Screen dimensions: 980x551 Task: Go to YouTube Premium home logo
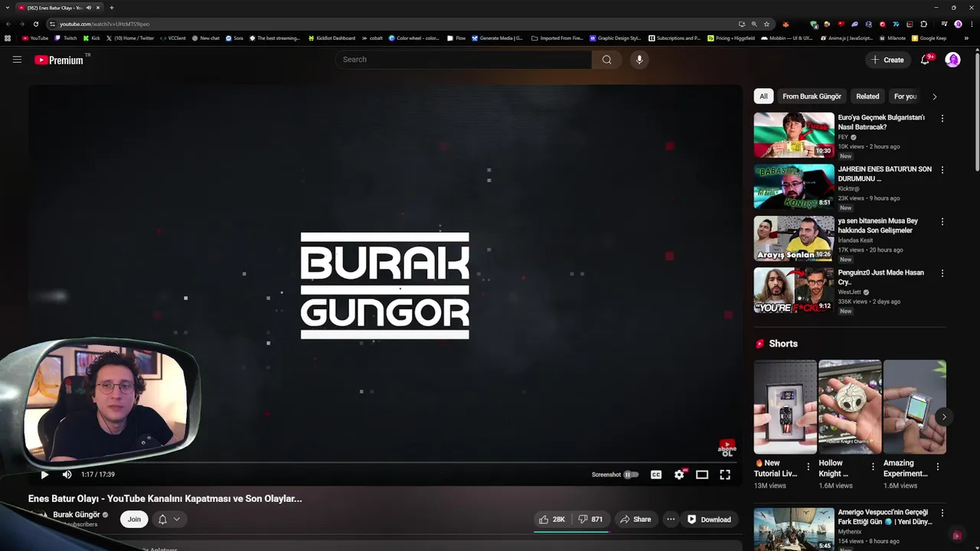click(59, 60)
